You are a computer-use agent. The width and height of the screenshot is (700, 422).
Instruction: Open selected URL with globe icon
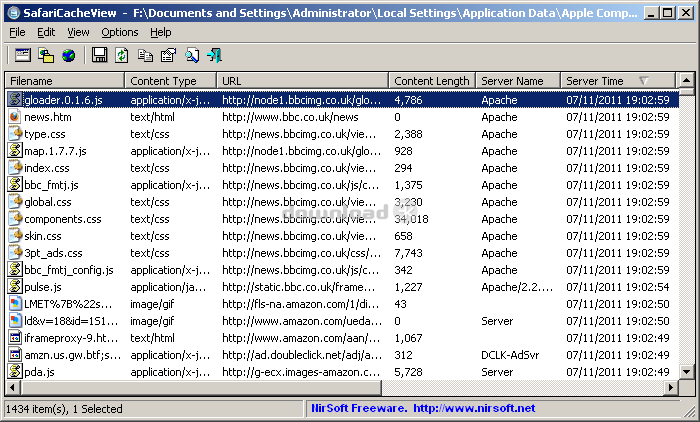[x=69, y=55]
